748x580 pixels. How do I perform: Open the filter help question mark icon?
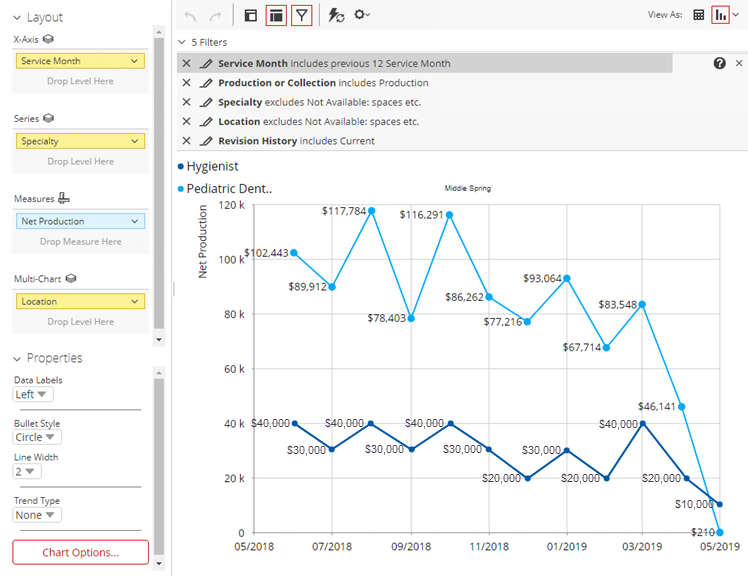pyautogui.click(x=719, y=63)
